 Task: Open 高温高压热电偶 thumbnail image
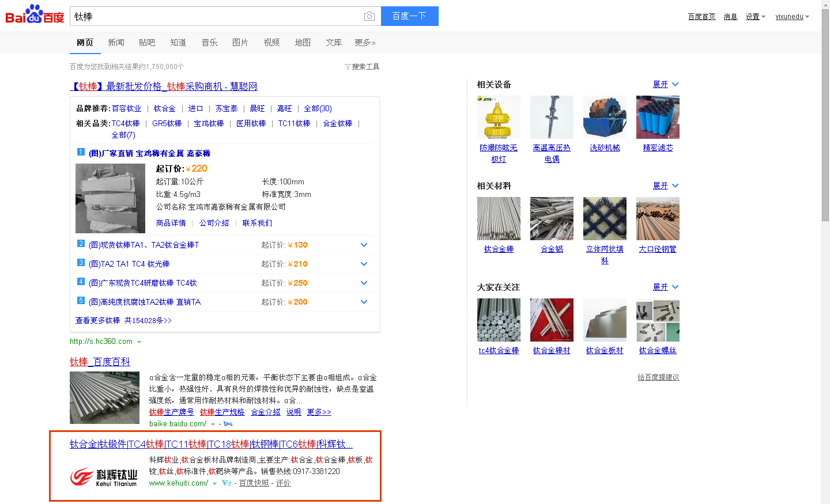(x=552, y=117)
